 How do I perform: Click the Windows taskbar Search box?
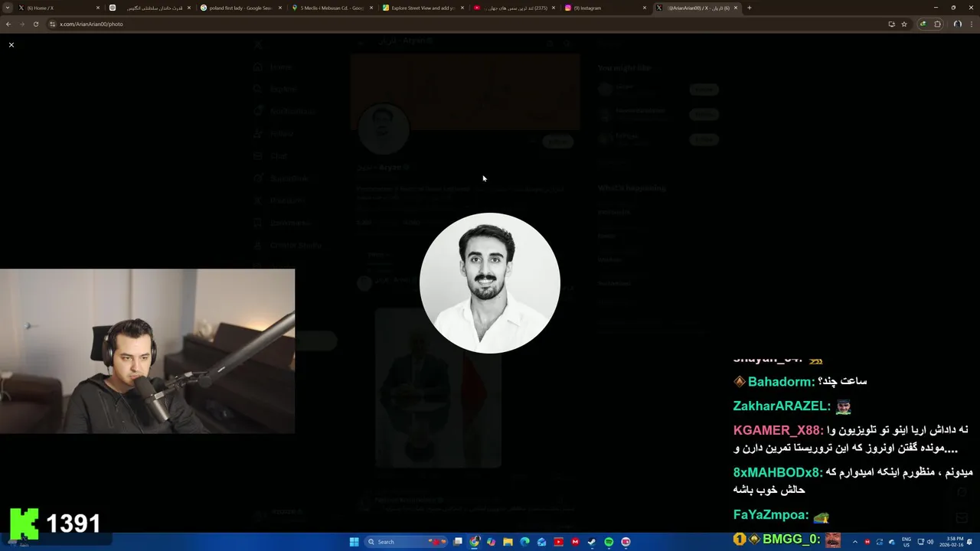click(405, 542)
